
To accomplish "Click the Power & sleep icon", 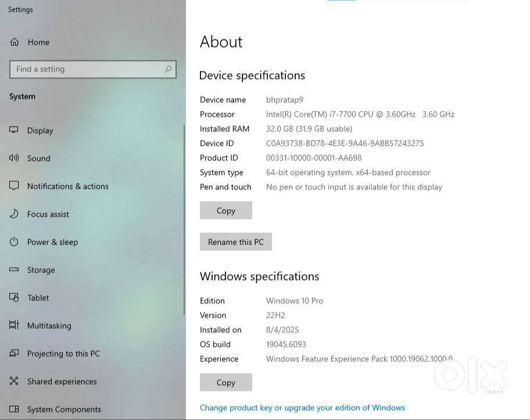I will [15, 242].
